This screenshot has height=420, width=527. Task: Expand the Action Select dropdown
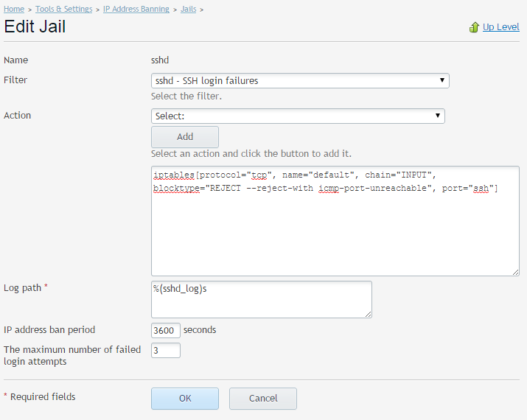pos(298,116)
